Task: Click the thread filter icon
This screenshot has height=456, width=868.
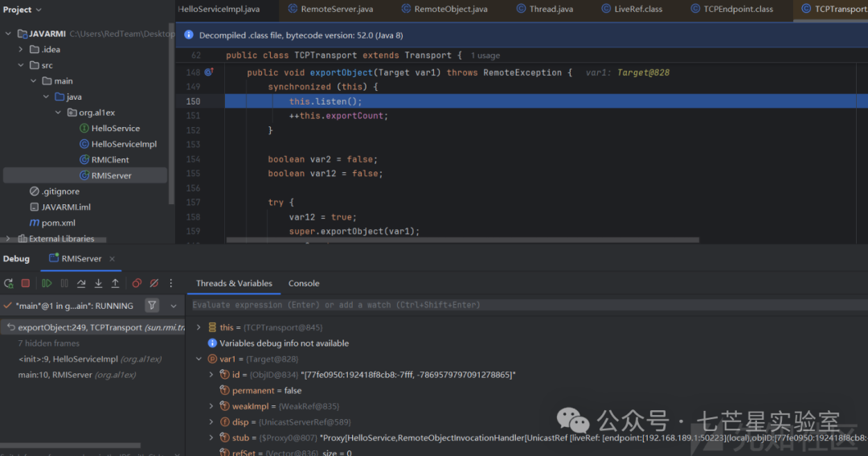Action: (x=152, y=306)
